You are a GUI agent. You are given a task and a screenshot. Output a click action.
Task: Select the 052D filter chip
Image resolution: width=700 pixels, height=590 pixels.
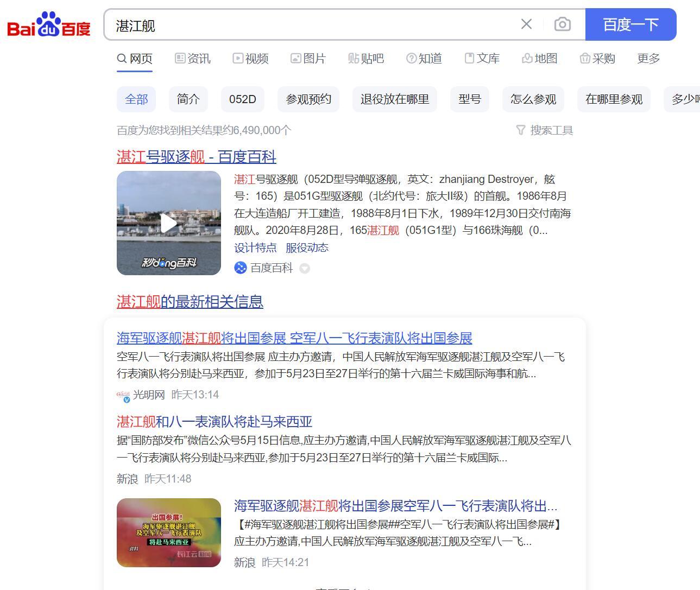coord(243,99)
